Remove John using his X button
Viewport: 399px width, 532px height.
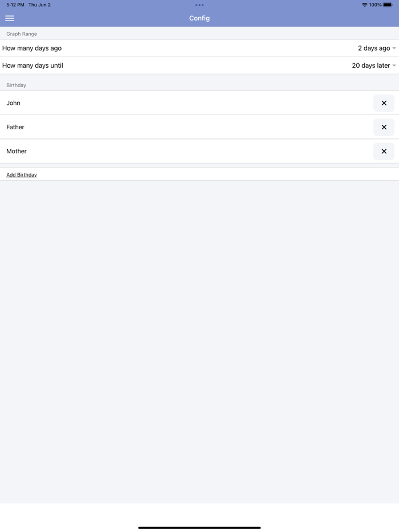pos(384,103)
